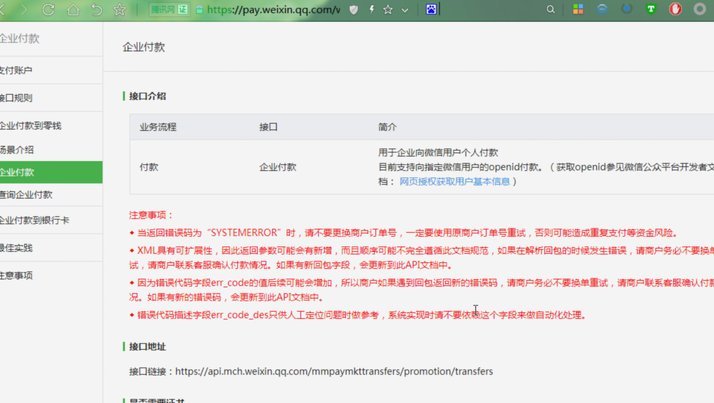Screen dimensions: 714x403
Task: Click the red shield adblock extension icon
Action: [x=675, y=9]
